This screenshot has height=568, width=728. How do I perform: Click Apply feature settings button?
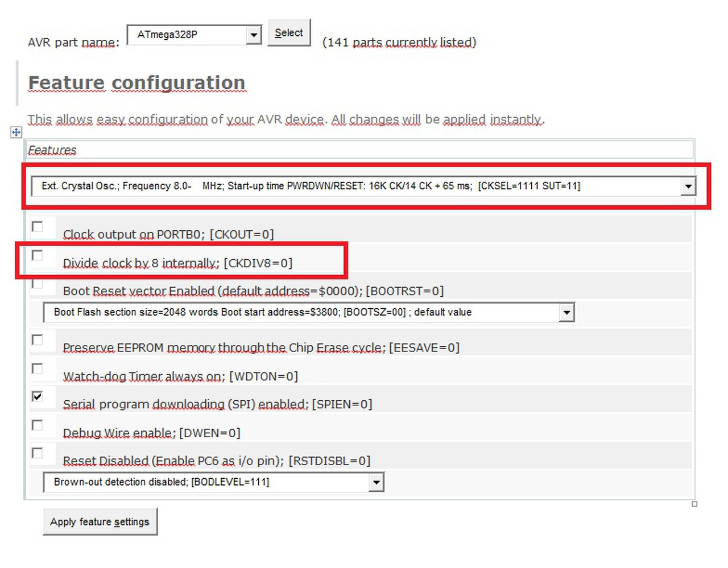(x=100, y=522)
